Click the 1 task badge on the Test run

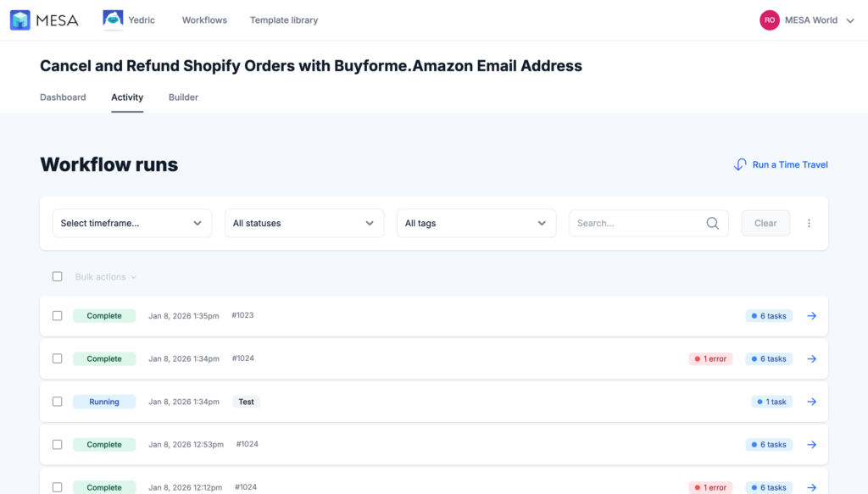pyautogui.click(x=771, y=402)
